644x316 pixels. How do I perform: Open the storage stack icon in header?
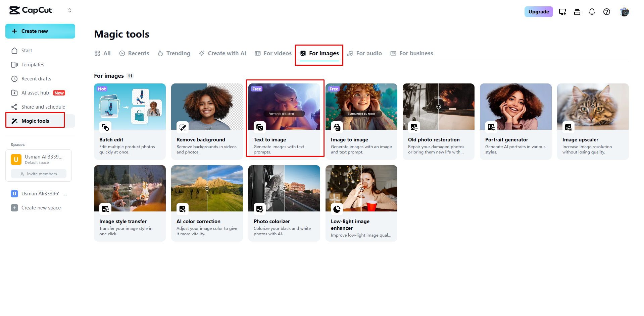tap(577, 12)
